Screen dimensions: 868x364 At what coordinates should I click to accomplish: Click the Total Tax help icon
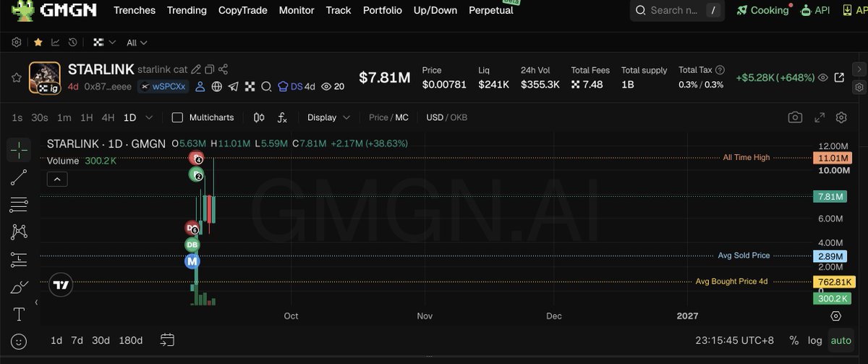(x=719, y=70)
